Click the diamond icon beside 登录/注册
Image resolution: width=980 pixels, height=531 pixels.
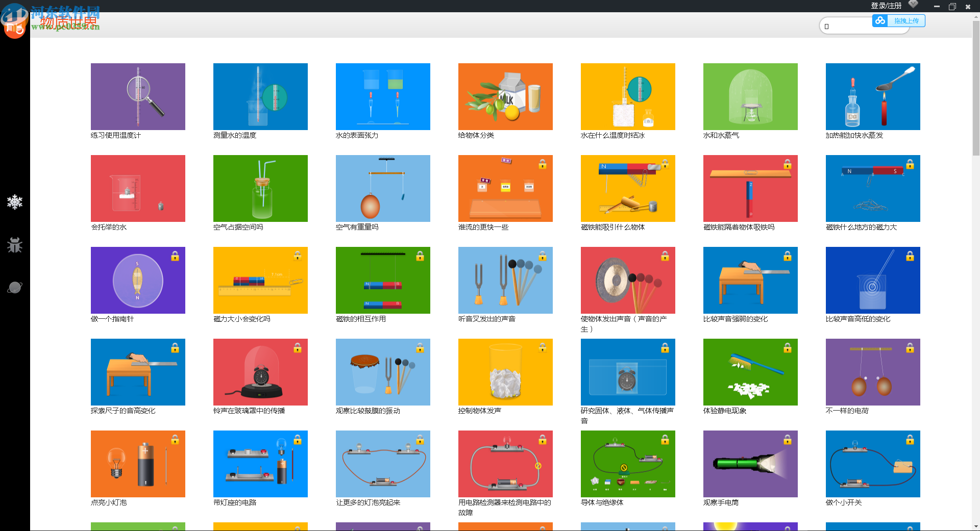point(913,5)
